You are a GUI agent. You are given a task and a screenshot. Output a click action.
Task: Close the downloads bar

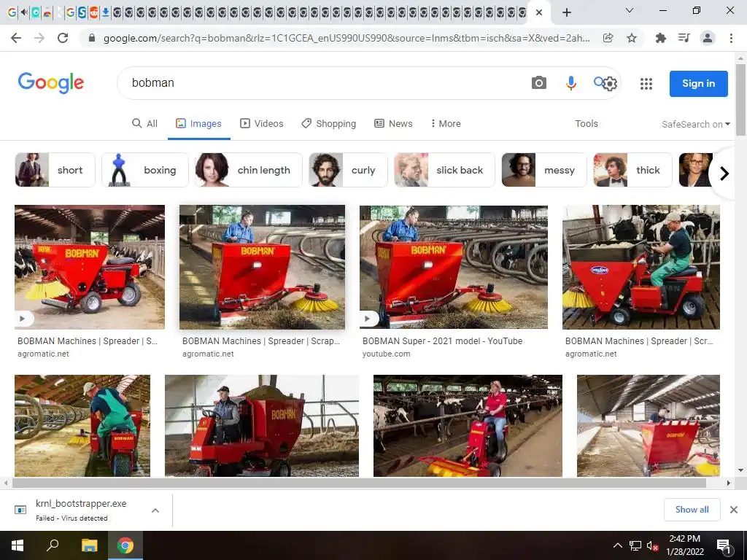pyautogui.click(x=734, y=510)
